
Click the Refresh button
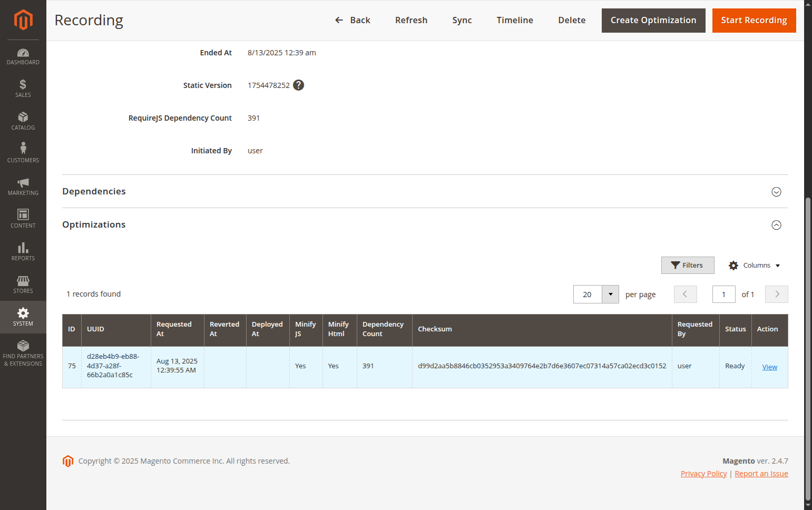pos(412,20)
